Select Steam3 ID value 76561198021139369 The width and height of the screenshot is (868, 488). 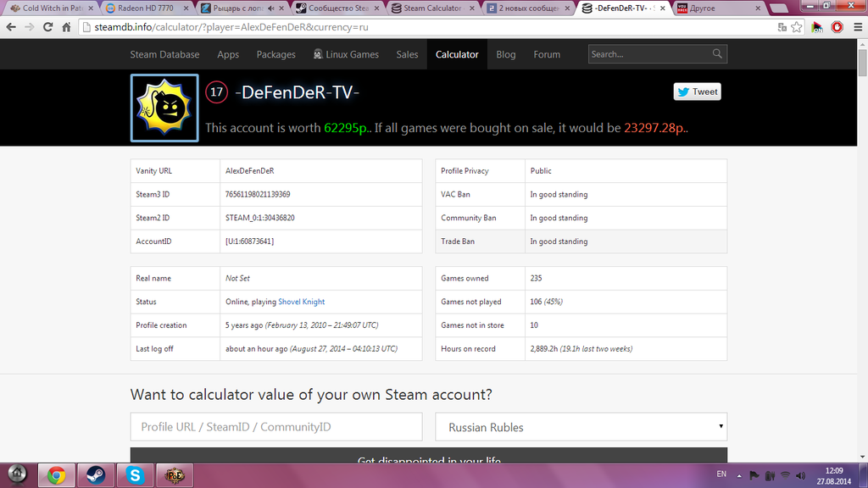pyautogui.click(x=258, y=194)
